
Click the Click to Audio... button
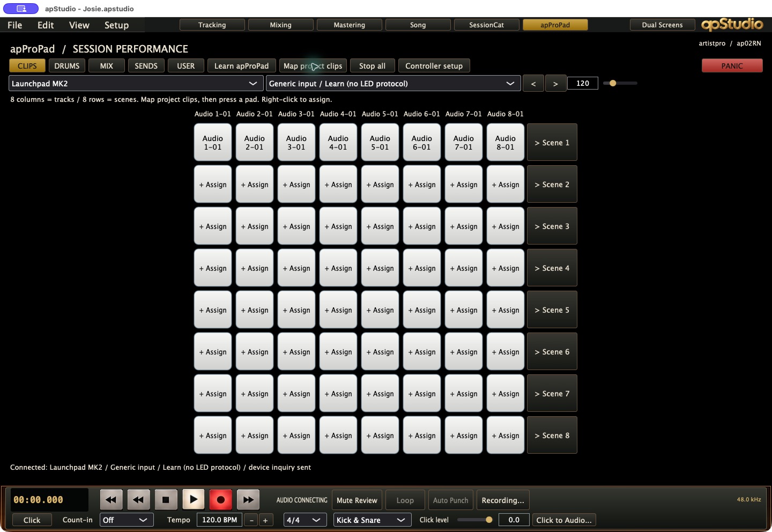pyautogui.click(x=564, y=520)
